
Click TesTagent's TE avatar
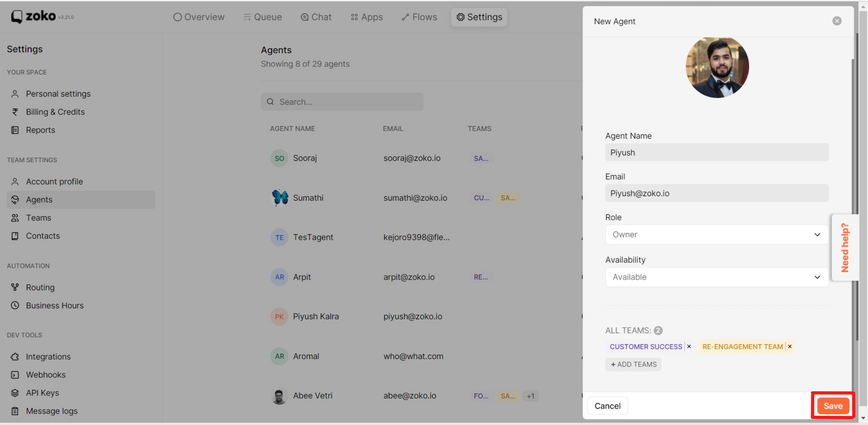[279, 238]
